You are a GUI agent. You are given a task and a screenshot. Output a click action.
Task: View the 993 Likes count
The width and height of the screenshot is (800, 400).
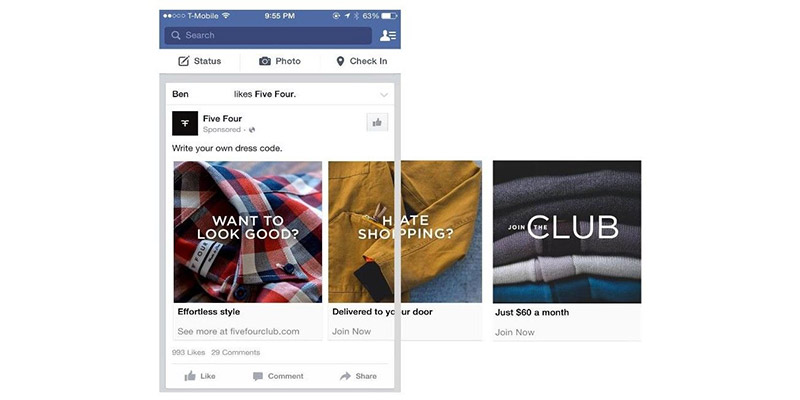pyautogui.click(x=188, y=353)
